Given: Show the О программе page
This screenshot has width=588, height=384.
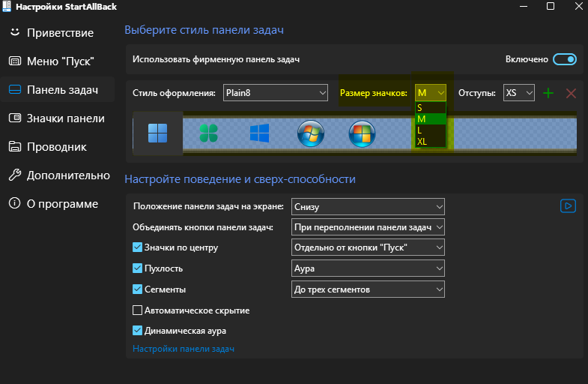Looking at the screenshot, I should tap(58, 204).
